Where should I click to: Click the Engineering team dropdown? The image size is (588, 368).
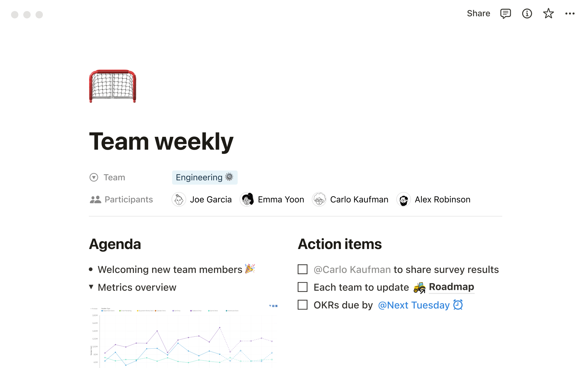click(x=205, y=177)
